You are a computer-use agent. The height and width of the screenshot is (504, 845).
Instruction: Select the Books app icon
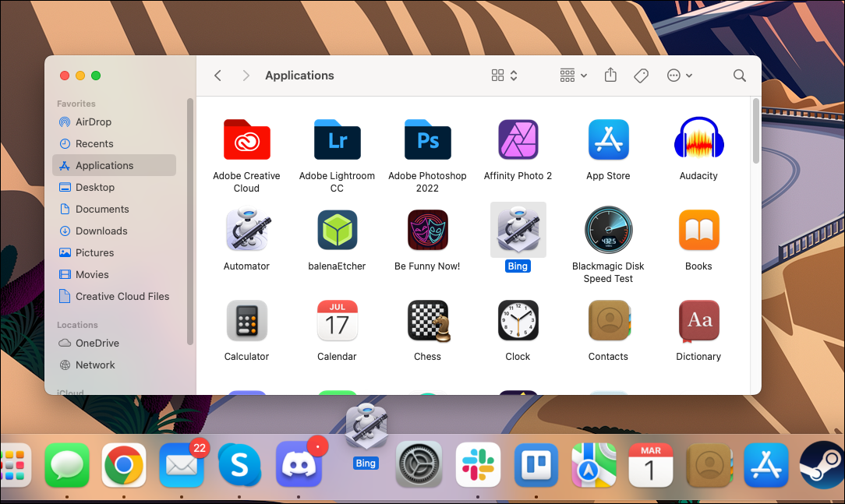point(699,230)
